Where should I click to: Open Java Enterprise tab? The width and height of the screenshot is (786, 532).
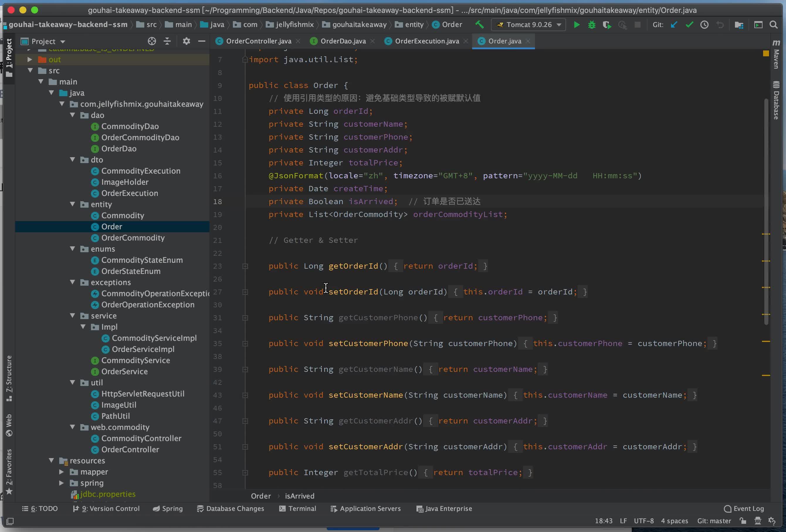[444, 509]
